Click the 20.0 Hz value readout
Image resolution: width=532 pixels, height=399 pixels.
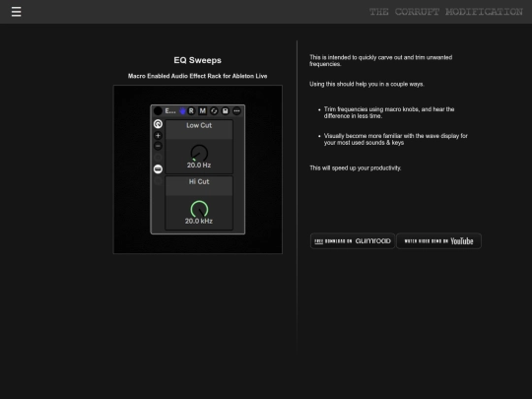[199, 166]
